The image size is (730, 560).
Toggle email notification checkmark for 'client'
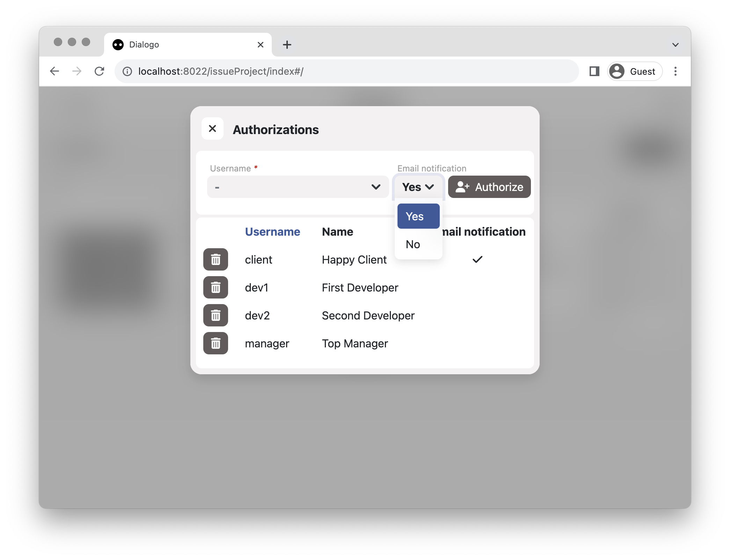click(477, 259)
